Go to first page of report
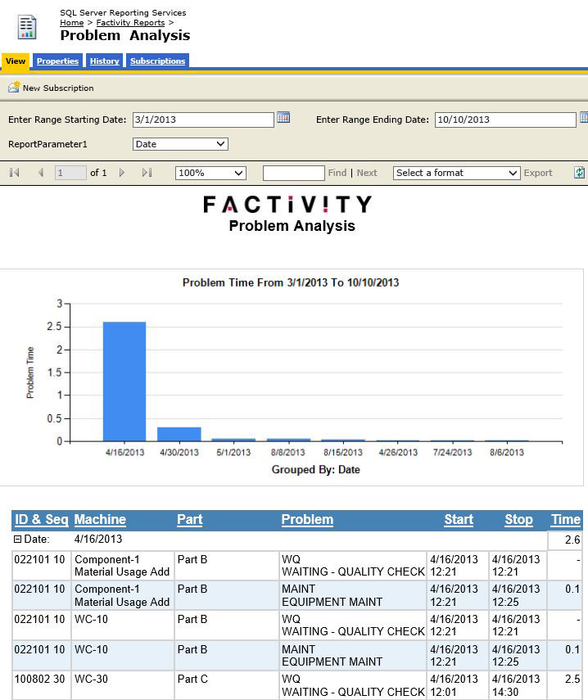 [x=14, y=173]
